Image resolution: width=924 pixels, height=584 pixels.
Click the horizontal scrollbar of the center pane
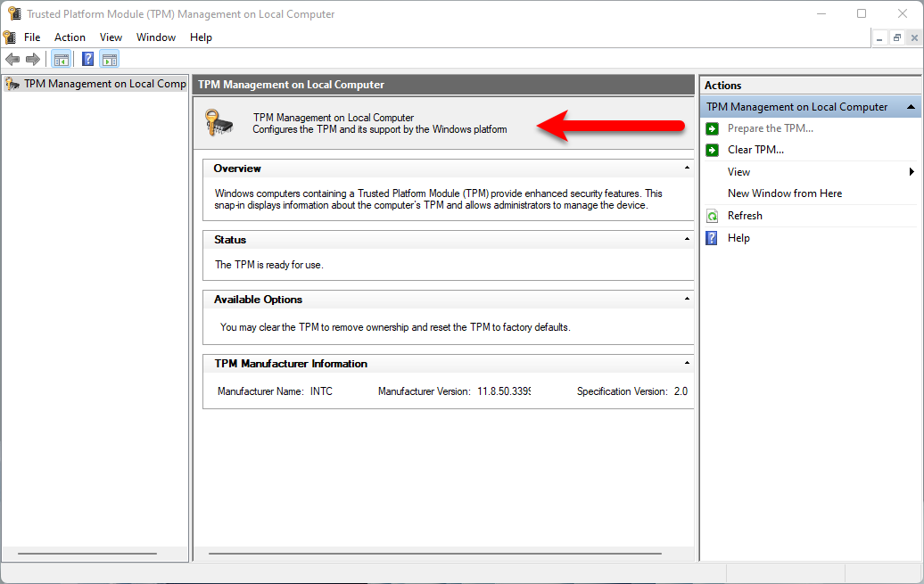click(x=435, y=554)
